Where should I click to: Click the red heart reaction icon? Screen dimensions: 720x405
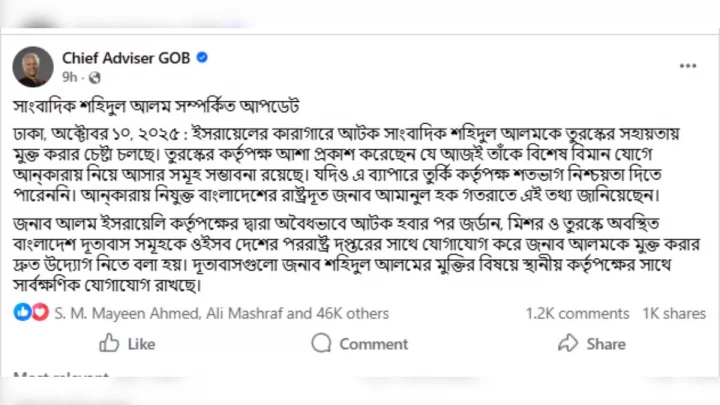pyautogui.click(x=39, y=313)
